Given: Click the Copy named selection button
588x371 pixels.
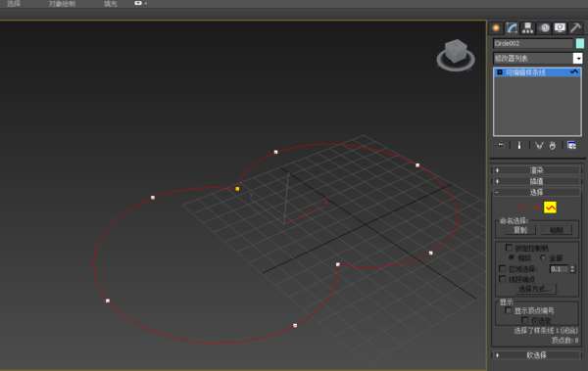Looking at the screenshot, I should (519, 230).
